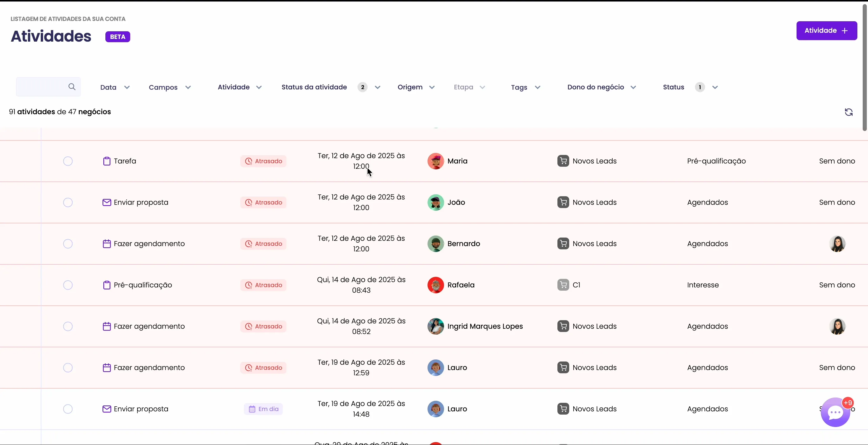The image size is (868, 445).
Task: Click the page vertical scrollbar
Action: (x=865, y=67)
